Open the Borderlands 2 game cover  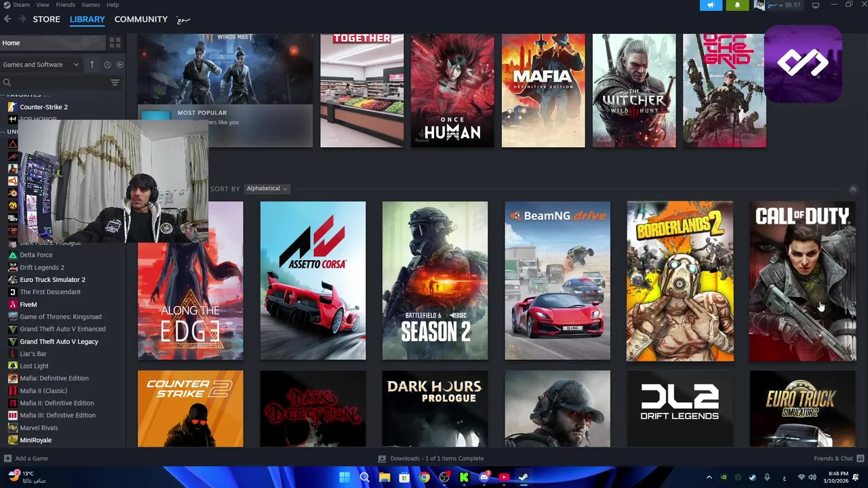679,281
